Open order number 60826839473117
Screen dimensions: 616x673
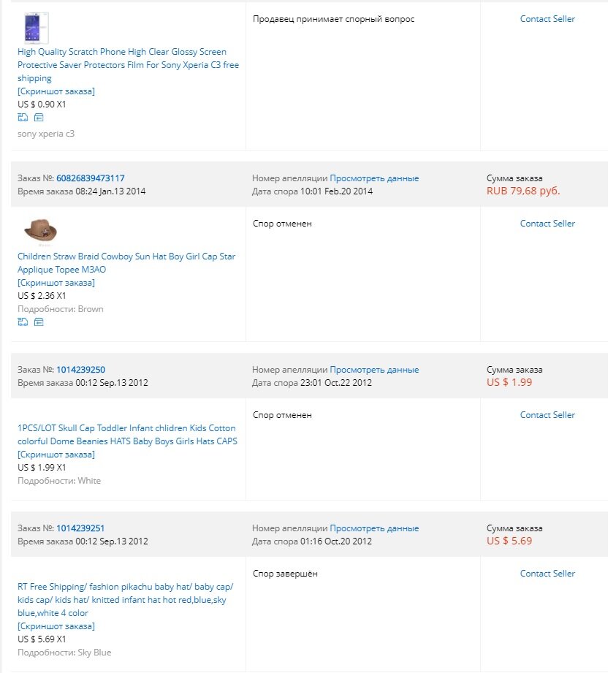[x=90, y=178]
